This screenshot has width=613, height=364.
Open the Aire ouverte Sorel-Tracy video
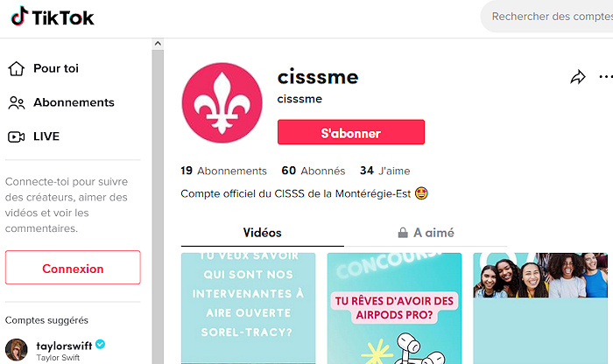click(x=248, y=309)
